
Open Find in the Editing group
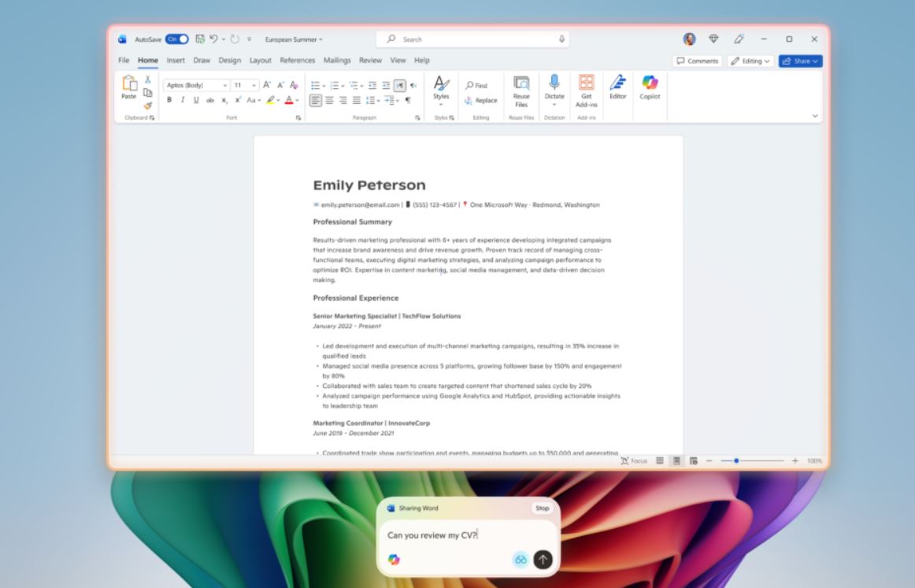pyautogui.click(x=476, y=86)
